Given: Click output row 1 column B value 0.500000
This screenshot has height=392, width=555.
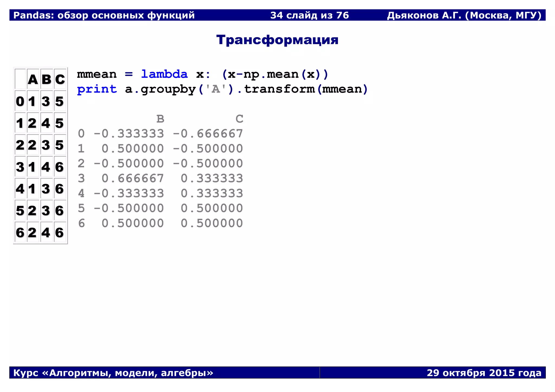Looking at the screenshot, I should point(133,149).
